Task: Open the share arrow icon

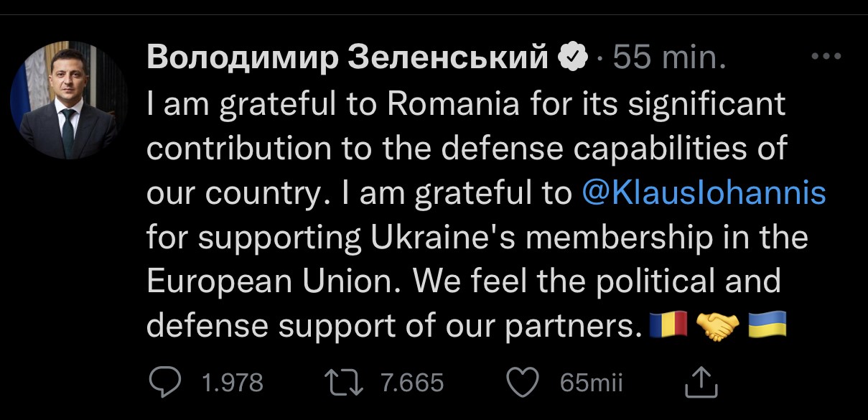Action: (x=701, y=382)
